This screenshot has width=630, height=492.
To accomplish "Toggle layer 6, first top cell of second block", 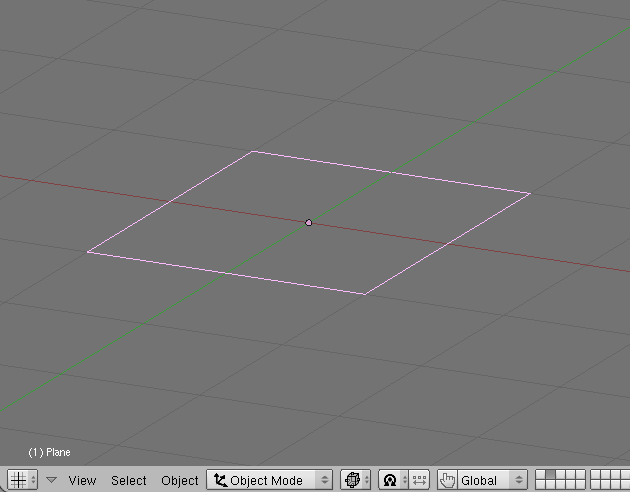I will [595, 474].
